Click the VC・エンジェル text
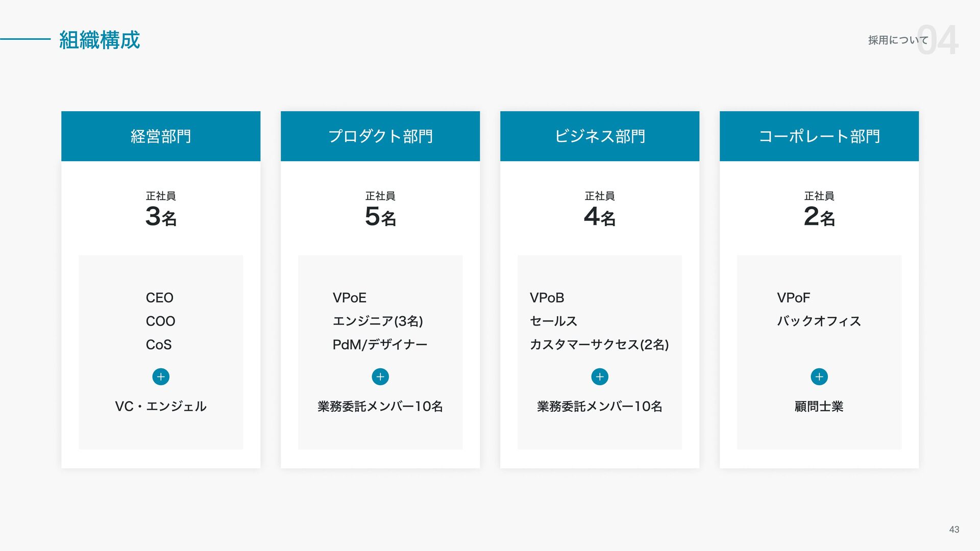This screenshot has height=551, width=980. [161, 406]
